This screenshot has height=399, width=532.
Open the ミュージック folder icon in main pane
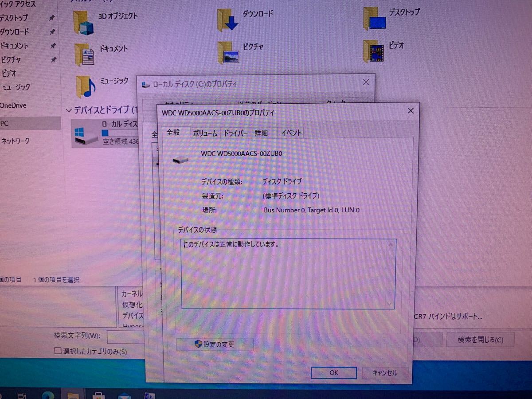[85, 86]
